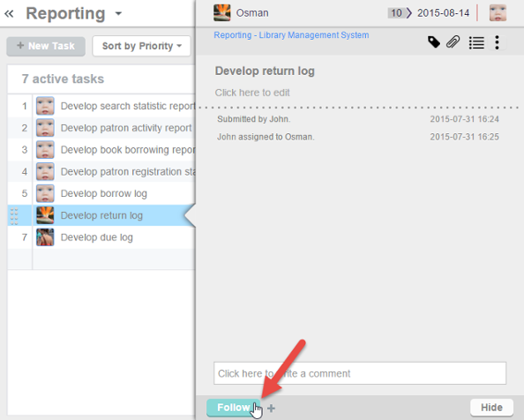This screenshot has height=420, width=524.
Task: Add follower with plus icon beside Follow
Action: [272, 408]
